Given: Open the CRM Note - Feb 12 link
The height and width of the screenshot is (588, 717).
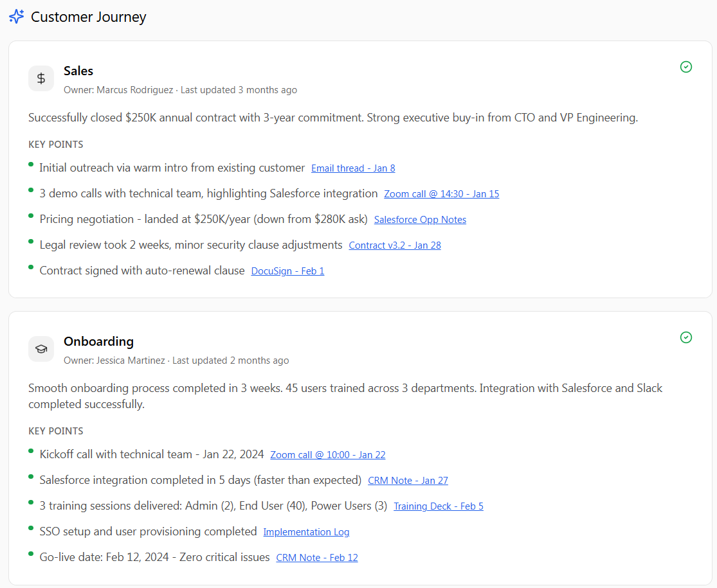Looking at the screenshot, I should (317, 558).
